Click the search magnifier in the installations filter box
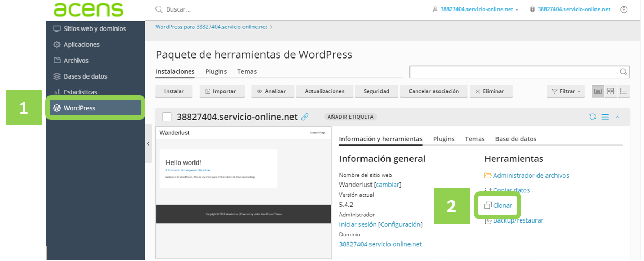Screen dimensions: 644x261 [x=623, y=72]
